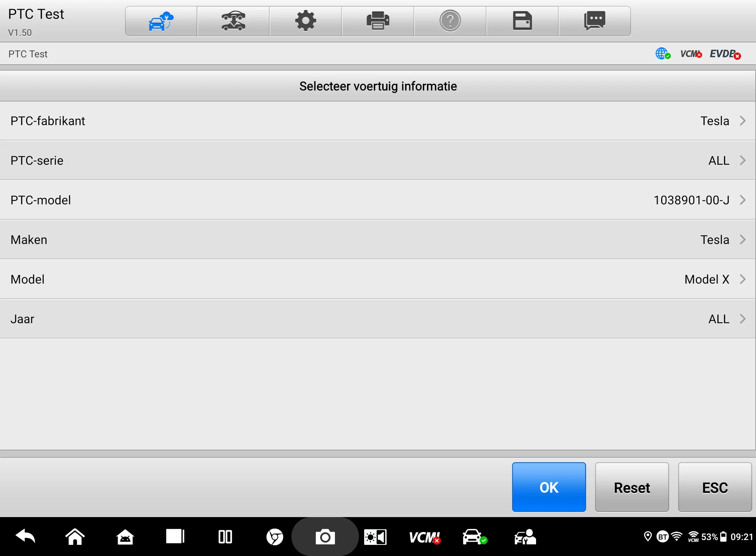Viewport: 756px width, 556px height.
Task: Open VCMI manager from the bottom bar
Action: pyautogui.click(x=425, y=538)
